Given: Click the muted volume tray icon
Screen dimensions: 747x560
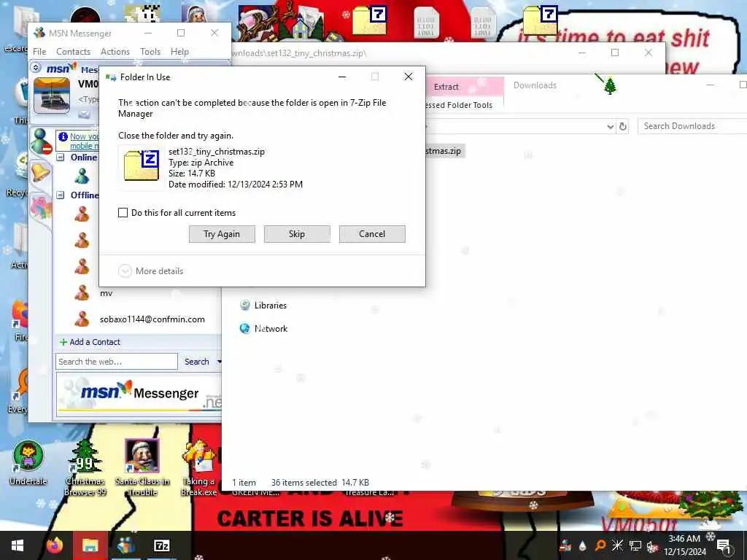Looking at the screenshot, I should click(652, 546).
